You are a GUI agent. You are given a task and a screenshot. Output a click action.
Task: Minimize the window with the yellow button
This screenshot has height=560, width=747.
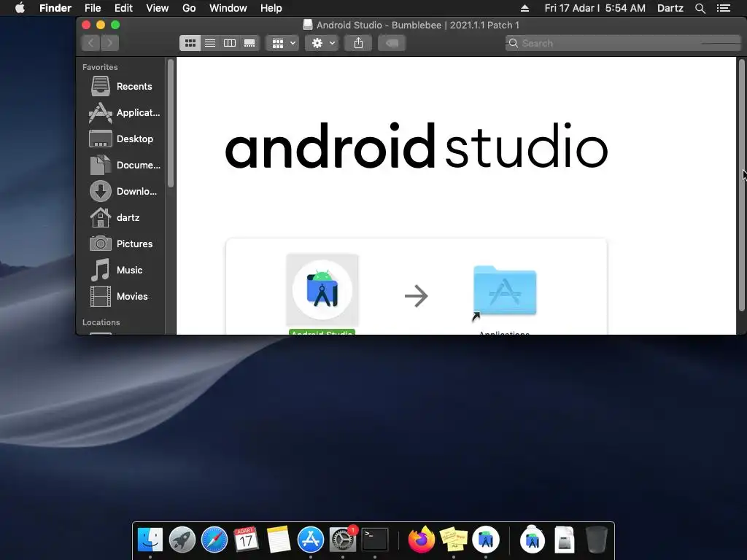coord(101,25)
